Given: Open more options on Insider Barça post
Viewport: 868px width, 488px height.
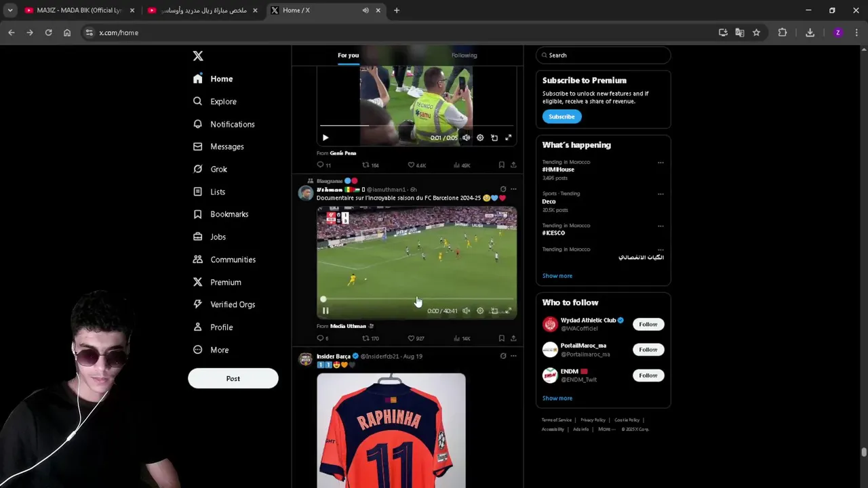Looking at the screenshot, I should [x=513, y=356].
